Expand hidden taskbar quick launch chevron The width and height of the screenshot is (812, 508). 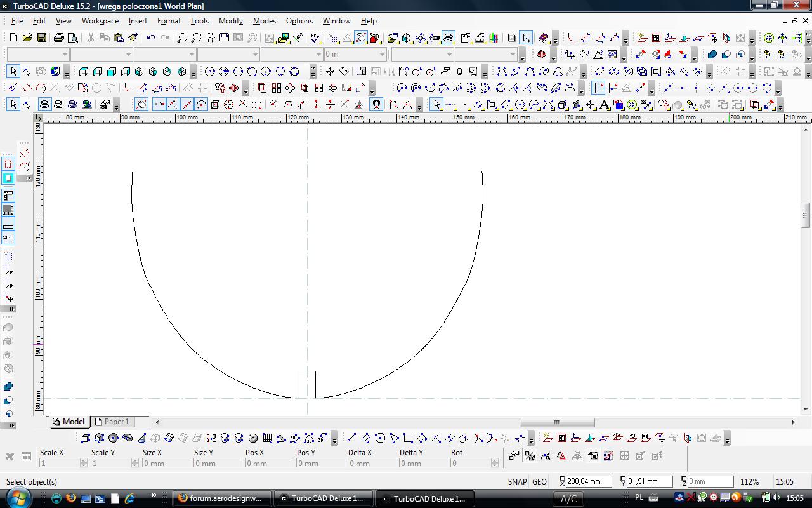[x=154, y=495]
